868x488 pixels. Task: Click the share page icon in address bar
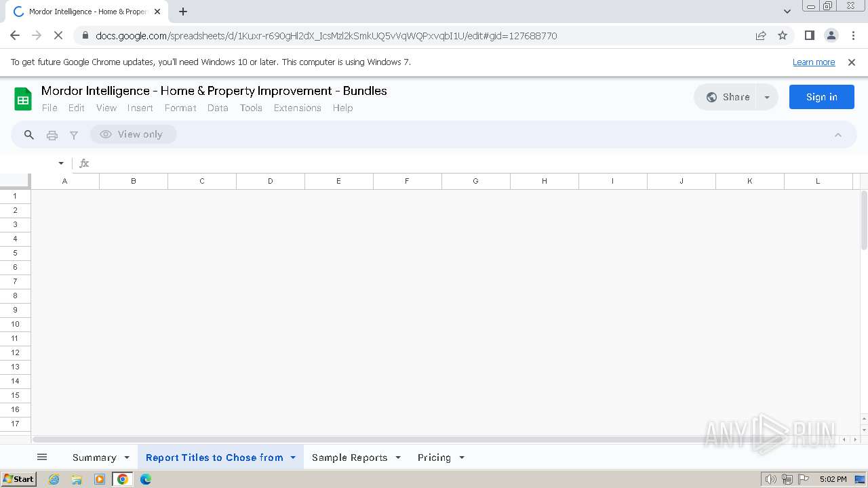point(761,35)
